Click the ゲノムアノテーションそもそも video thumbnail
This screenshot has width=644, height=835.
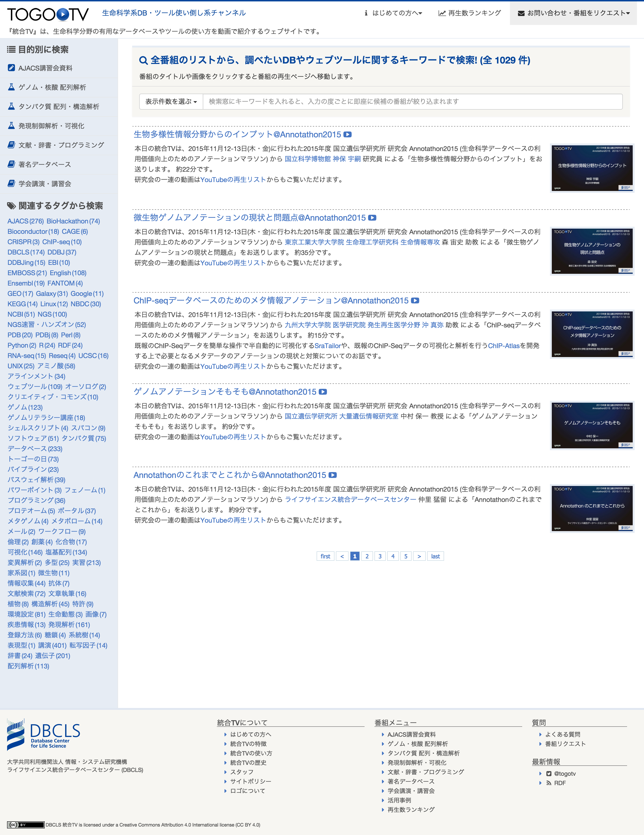(592, 425)
